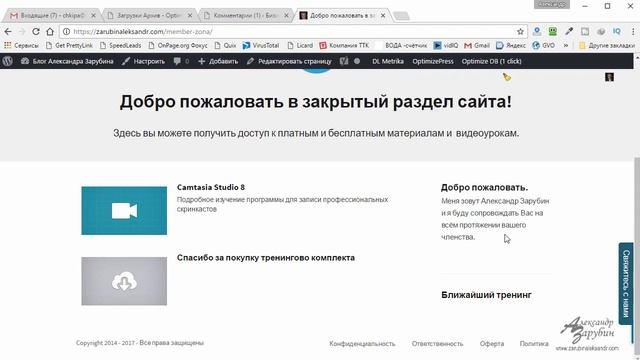Open the download cloud thumbnail
Image resolution: width=640 pixels, height=360 pixels.
(x=124, y=281)
